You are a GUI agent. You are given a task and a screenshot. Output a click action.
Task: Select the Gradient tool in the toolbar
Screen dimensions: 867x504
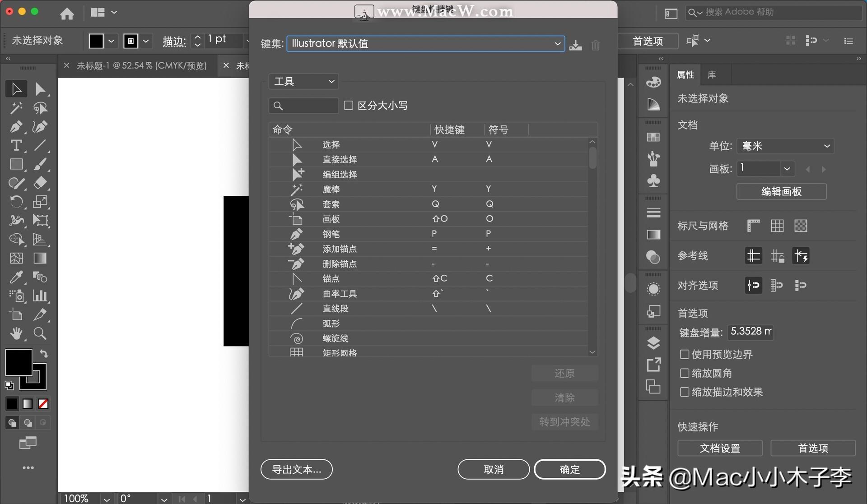point(40,258)
